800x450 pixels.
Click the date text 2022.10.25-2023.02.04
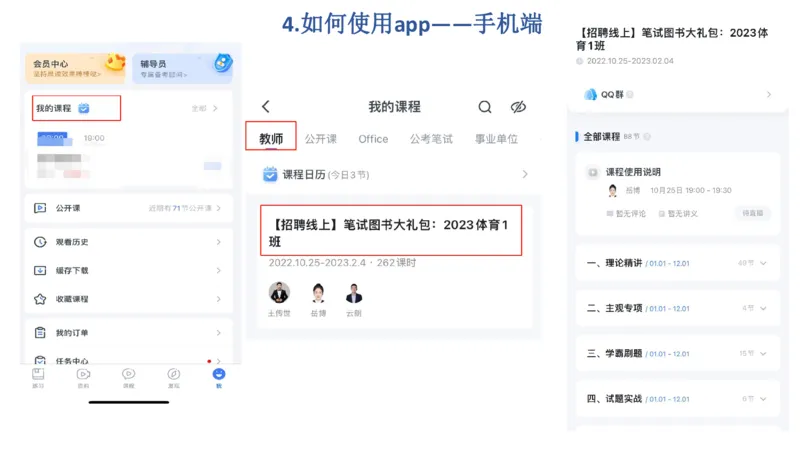pyautogui.click(x=630, y=61)
